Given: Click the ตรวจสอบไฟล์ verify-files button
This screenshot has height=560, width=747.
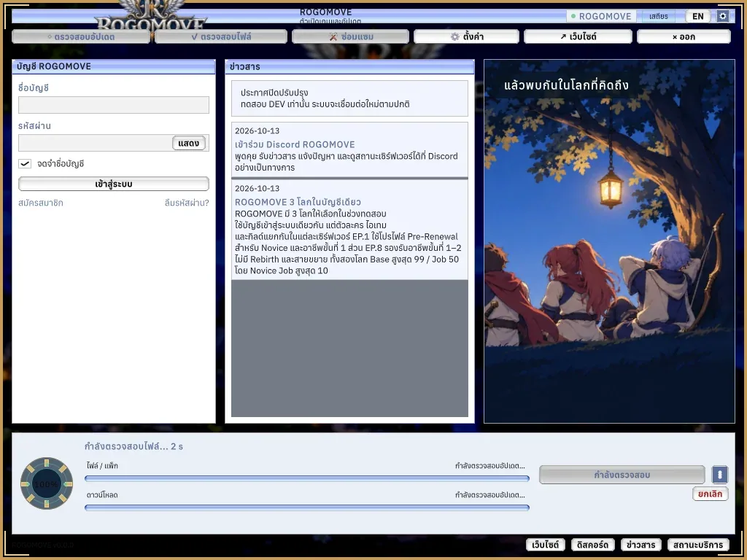Looking at the screenshot, I should [221, 36].
